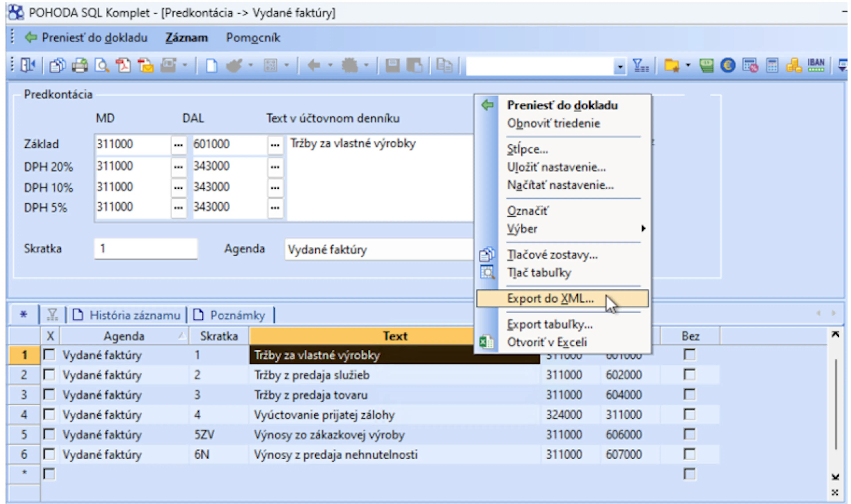Click the calculator toolbar icon
The height and width of the screenshot is (504, 851).
pos(772,65)
